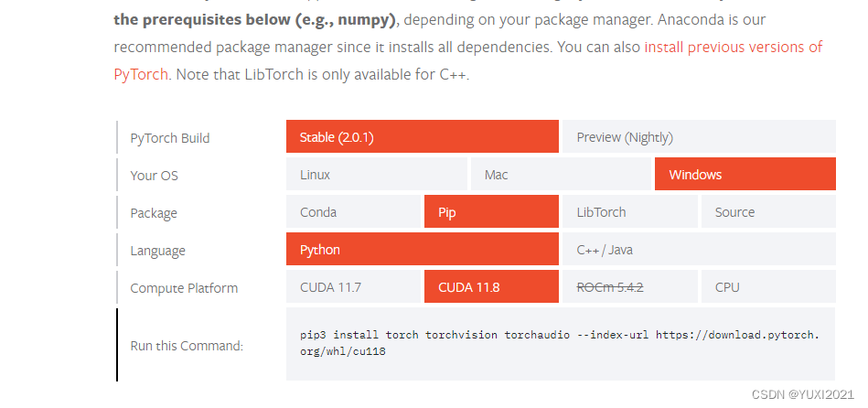
Task: Click the Compute Platform row label
Action: coord(184,288)
